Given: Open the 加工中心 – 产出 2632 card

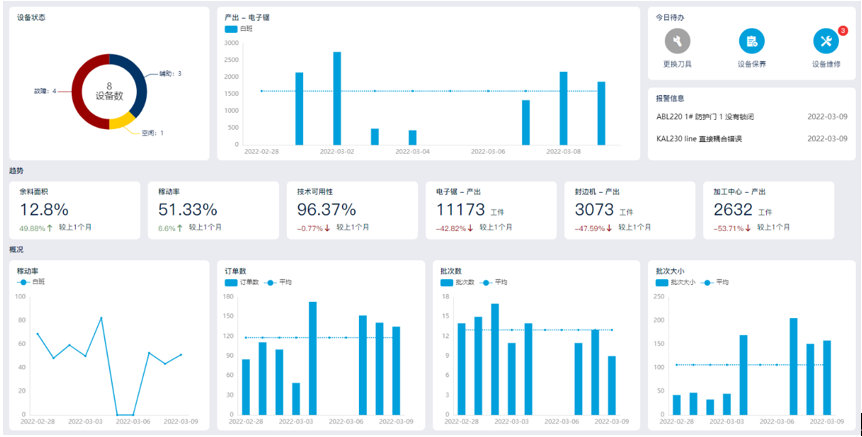Looking at the screenshot, I should coord(769,211).
